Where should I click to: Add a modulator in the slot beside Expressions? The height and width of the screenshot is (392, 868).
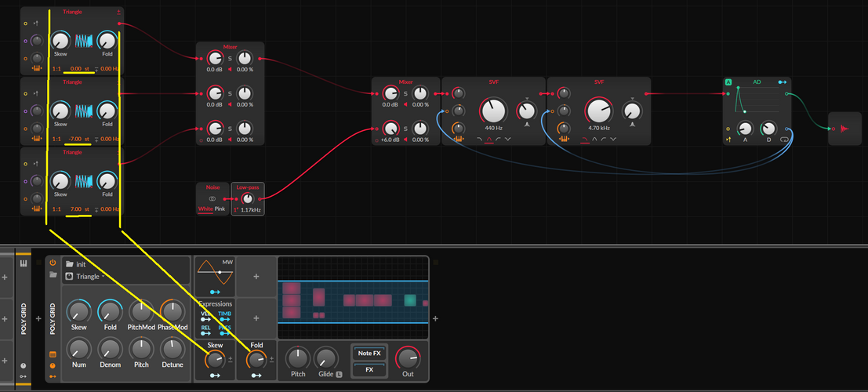[256, 318]
